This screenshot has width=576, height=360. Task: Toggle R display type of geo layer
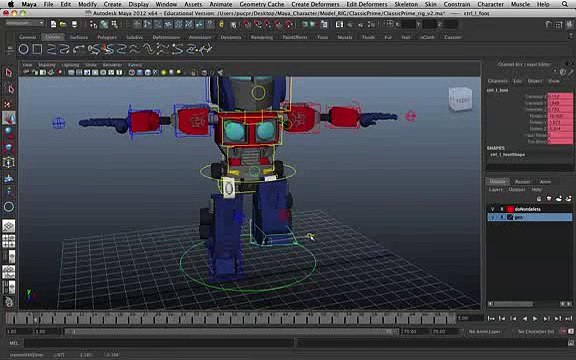[502, 217]
